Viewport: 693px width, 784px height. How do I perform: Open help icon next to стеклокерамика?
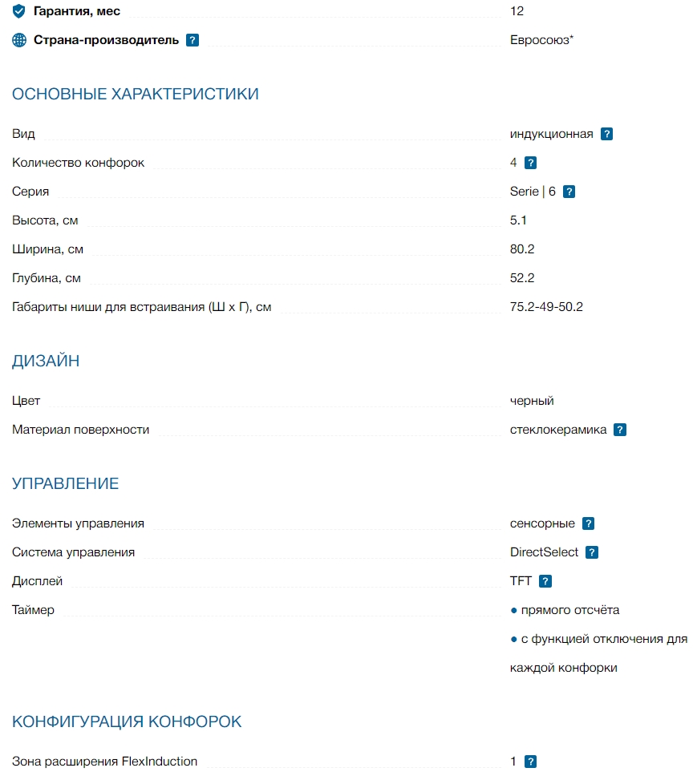(620, 430)
